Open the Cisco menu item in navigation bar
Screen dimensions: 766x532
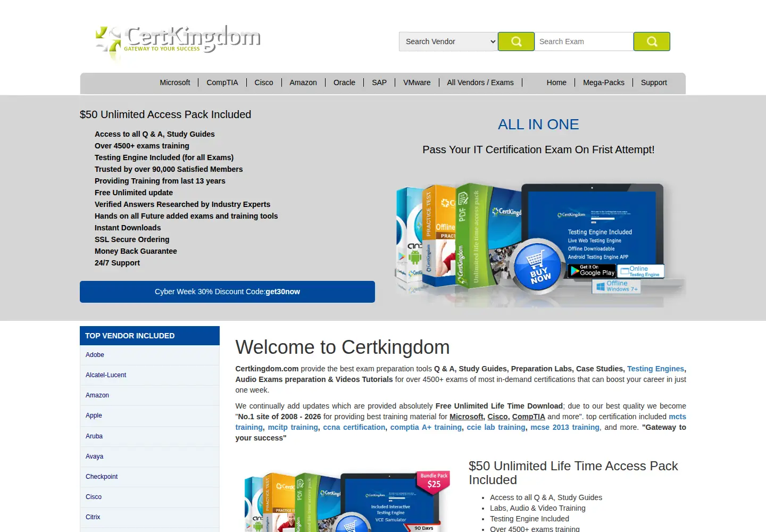tap(264, 82)
